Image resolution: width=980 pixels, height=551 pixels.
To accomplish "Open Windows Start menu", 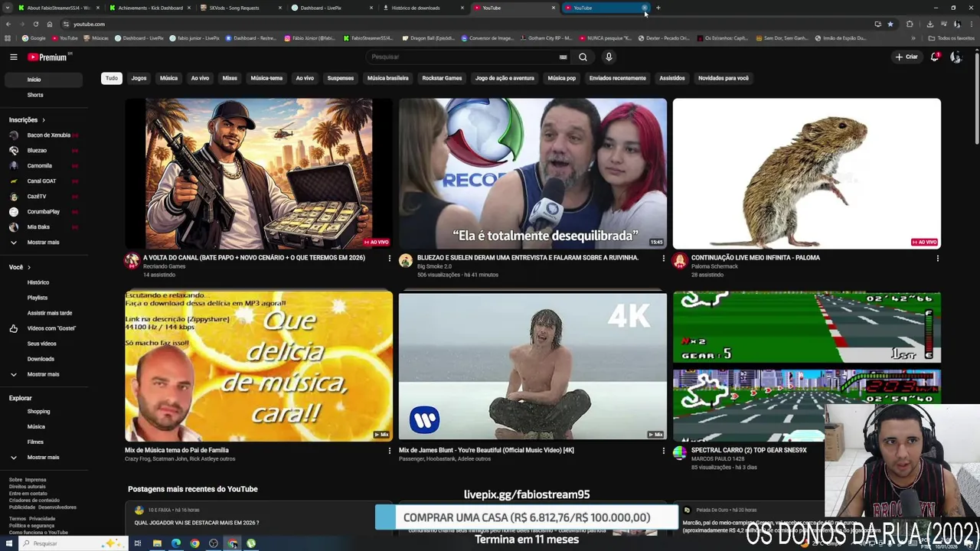I will pyautogui.click(x=8, y=543).
